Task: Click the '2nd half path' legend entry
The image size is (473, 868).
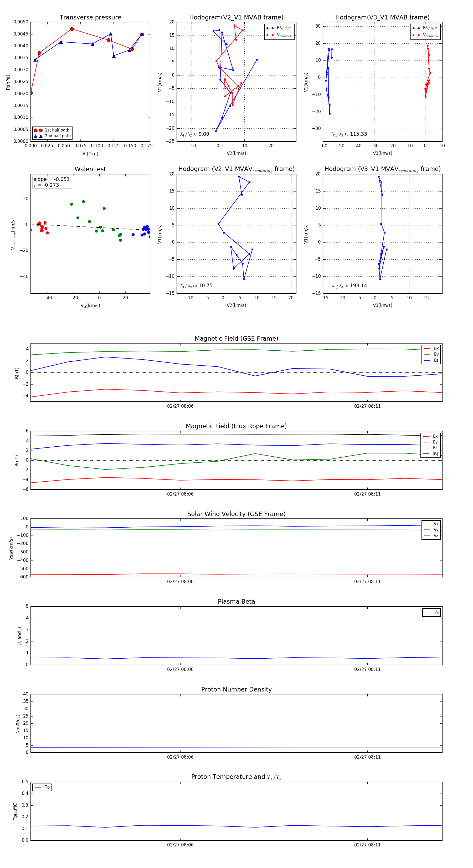Action: click(x=53, y=136)
